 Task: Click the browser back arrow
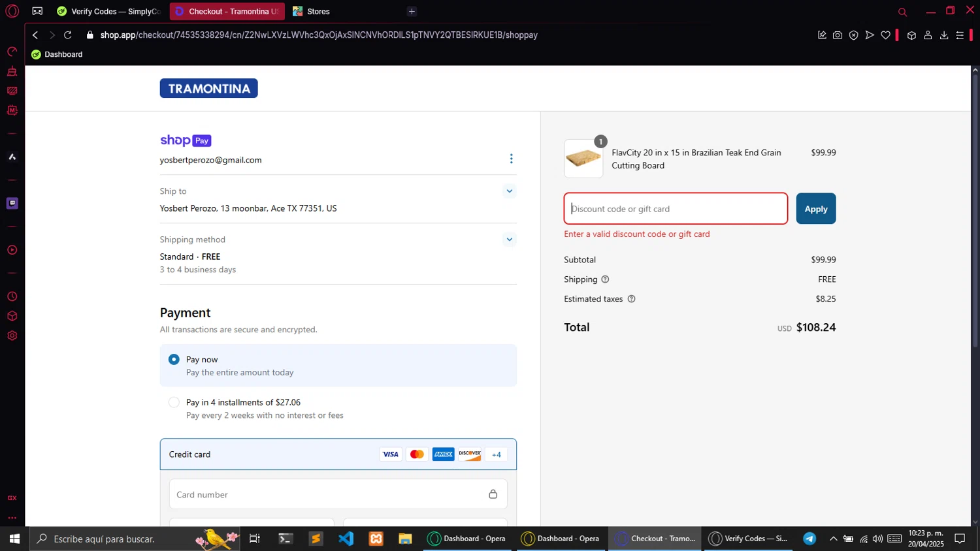tap(35, 35)
